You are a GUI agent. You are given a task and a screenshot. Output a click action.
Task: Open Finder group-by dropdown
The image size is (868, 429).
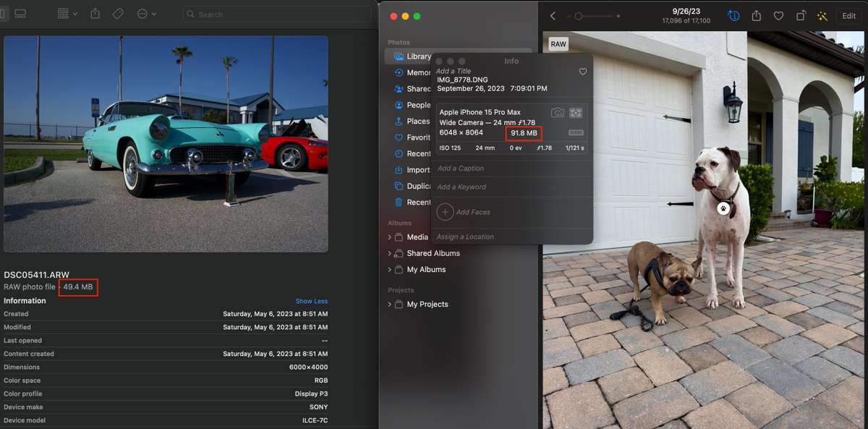click(x=67, y=14)
